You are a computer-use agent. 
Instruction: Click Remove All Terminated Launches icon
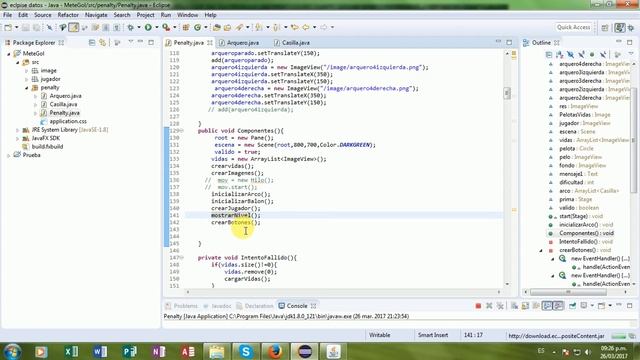500,306
